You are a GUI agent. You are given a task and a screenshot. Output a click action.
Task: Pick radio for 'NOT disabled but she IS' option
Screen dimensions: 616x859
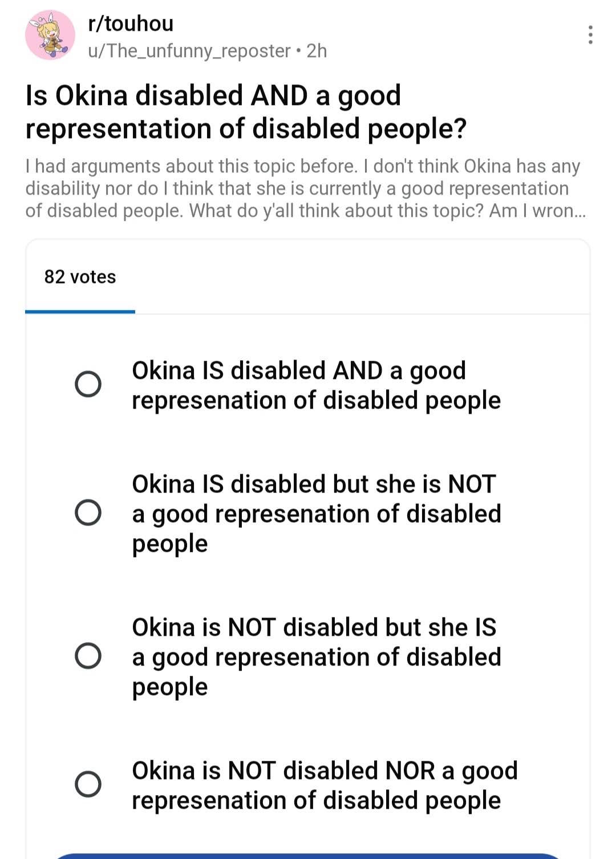click(88, 656)
